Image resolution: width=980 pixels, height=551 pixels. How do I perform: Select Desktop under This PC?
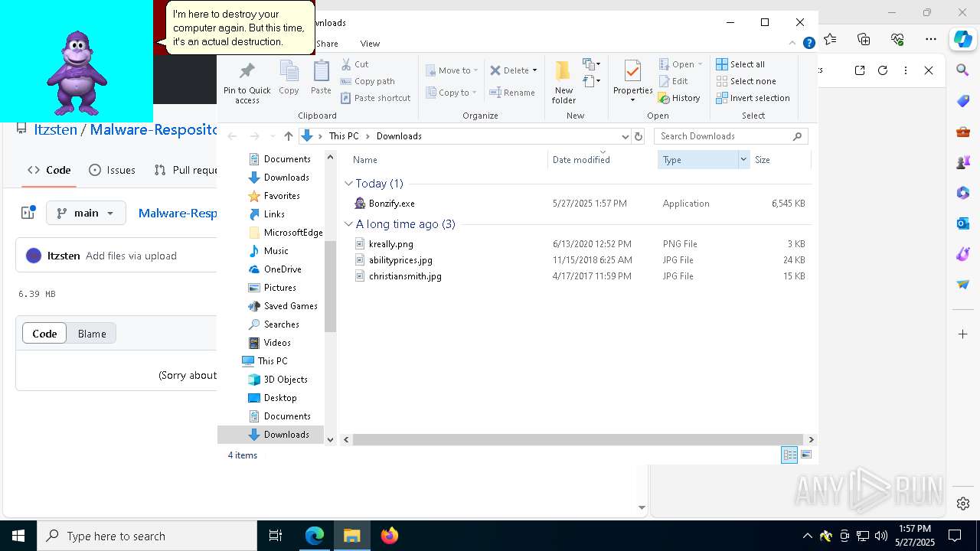(x=280, y=398)
